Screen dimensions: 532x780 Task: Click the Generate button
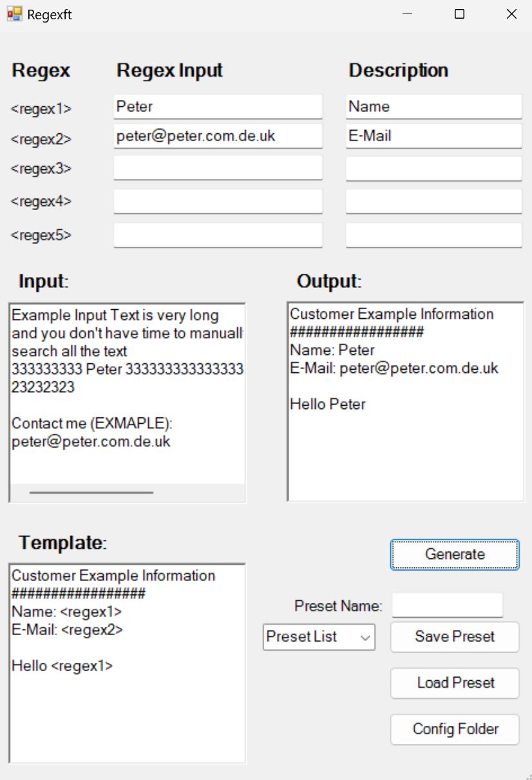pos(454,554)
